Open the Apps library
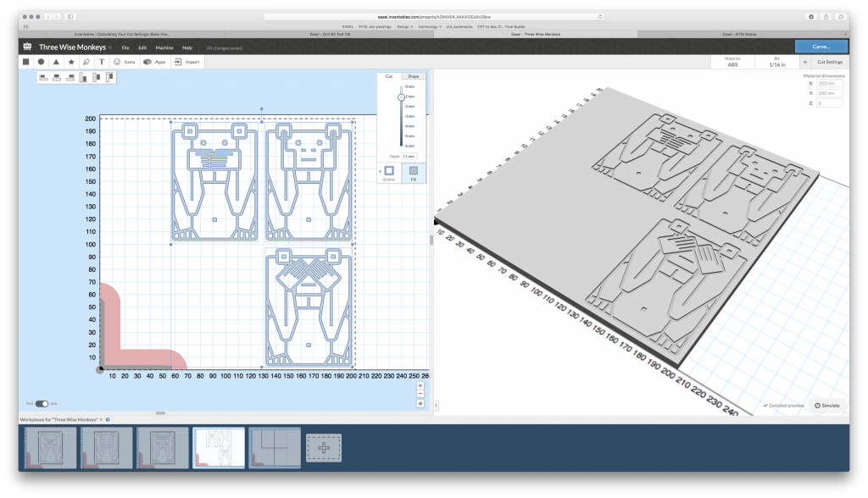Screen dimensions: 868x498 (x=154, y=62)
